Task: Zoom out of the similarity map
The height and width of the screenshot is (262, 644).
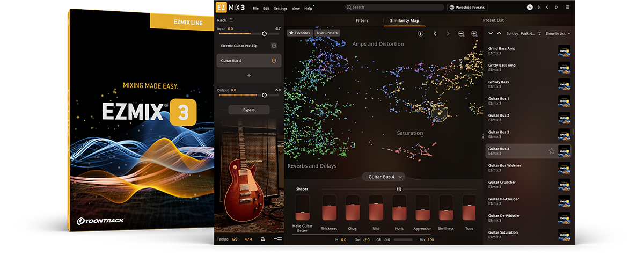Action: tap(461, 33)
